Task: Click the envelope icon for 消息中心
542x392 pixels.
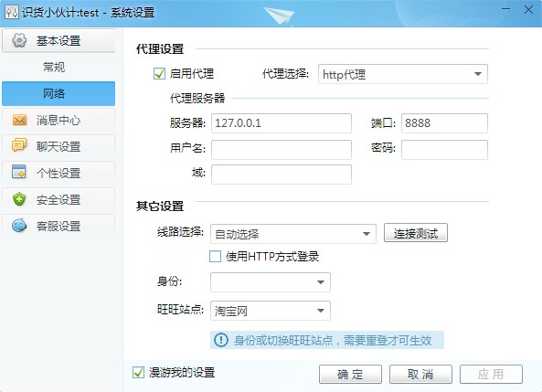Action: 19,120
